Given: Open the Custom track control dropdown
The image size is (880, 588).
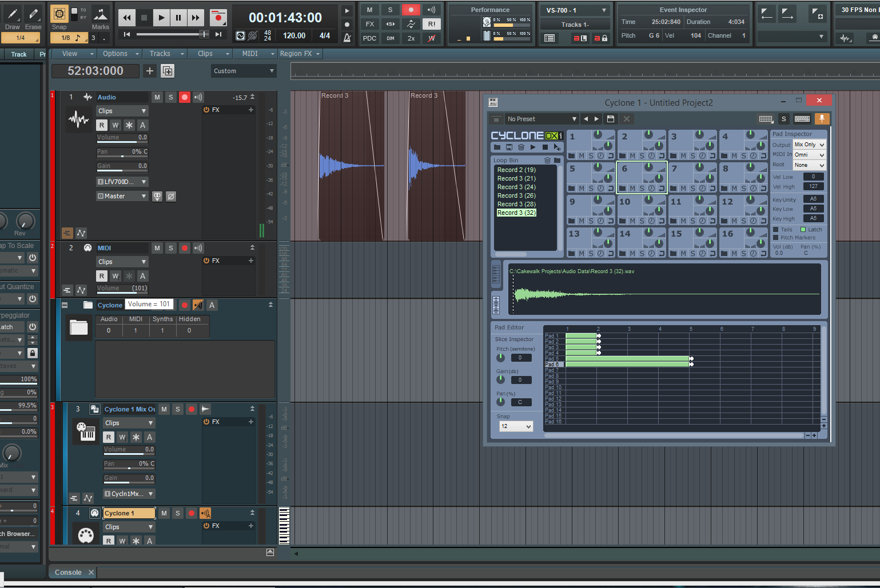Looking at the screenshot, I should (x=244, y=71).
